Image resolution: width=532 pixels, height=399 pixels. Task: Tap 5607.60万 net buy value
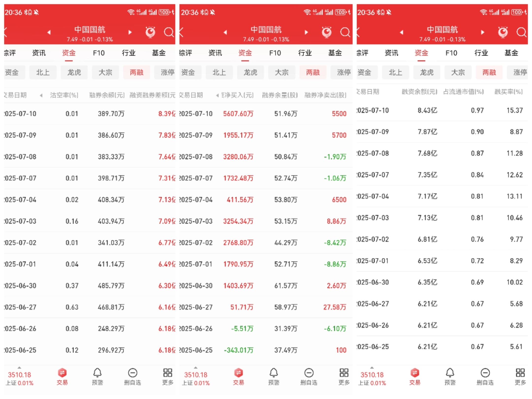pyautogui.click(x=238, y=114)
